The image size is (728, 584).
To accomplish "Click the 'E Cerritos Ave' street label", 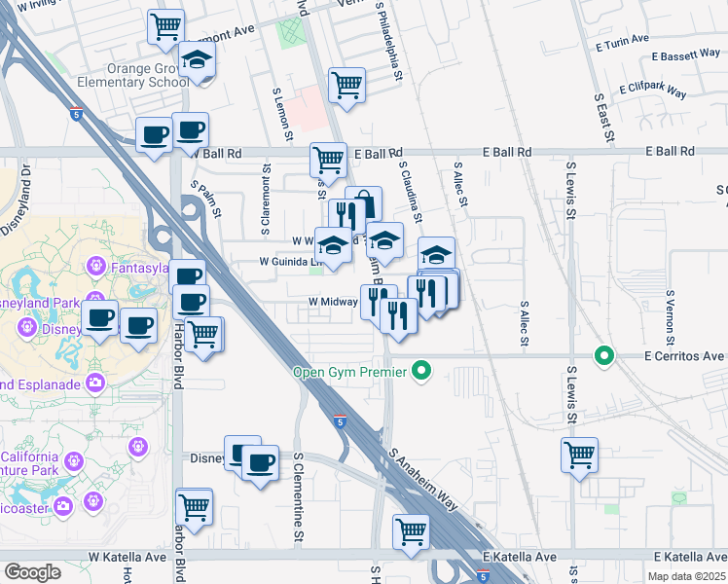I will [x=684, y=356].
